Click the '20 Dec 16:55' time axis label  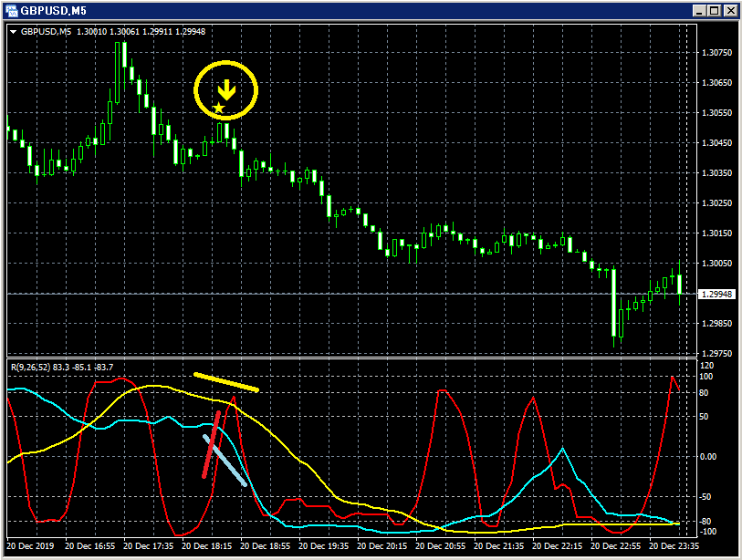(90, 546)
